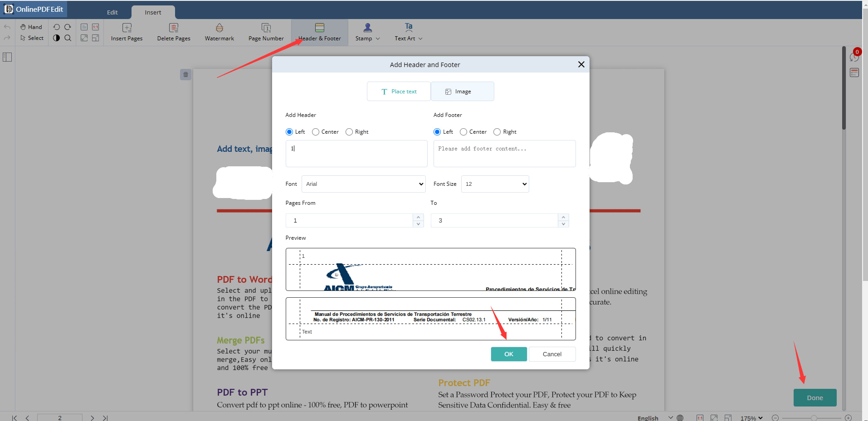The image size is (868, 421).
Task: Click the Done button
Action: point(814,397)
